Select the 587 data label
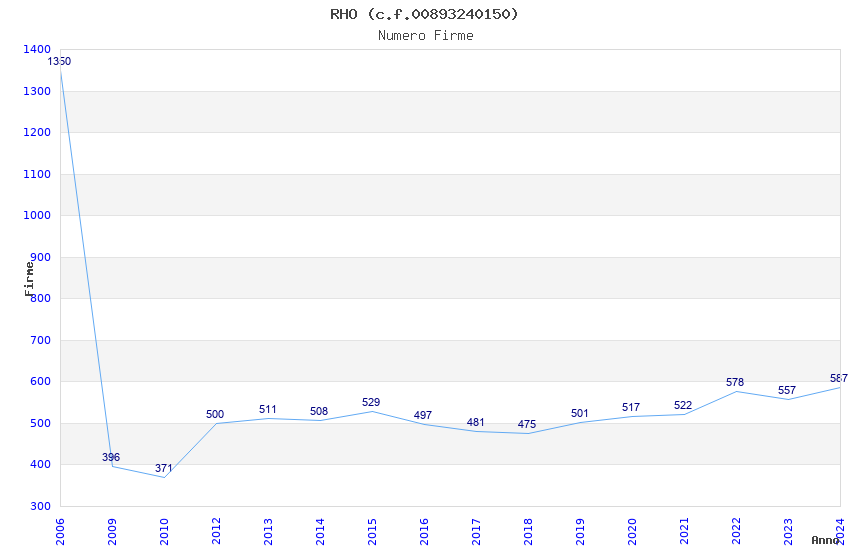This screenshot has height=550, width=850. 839,379
